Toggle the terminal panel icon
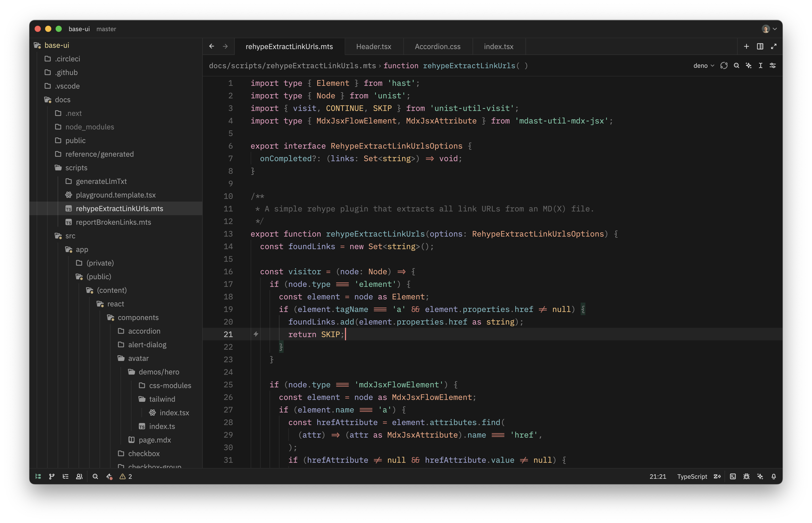This screenshot has height=523, width=812. point(733,476)
